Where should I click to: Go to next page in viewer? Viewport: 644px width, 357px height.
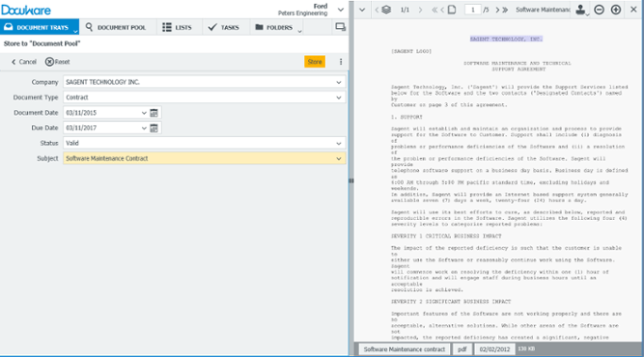coord(497,10)
